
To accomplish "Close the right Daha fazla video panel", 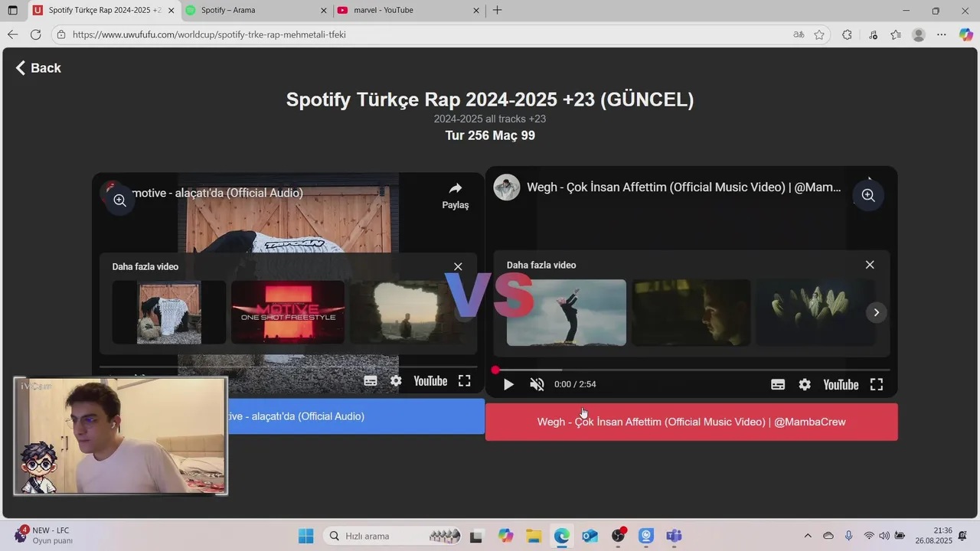I will pos(870,265).
